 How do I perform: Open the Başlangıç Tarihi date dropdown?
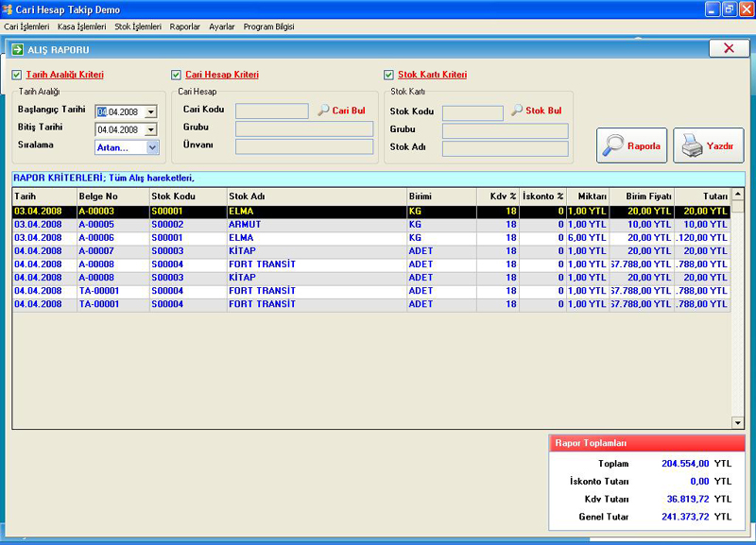[151, 112]
